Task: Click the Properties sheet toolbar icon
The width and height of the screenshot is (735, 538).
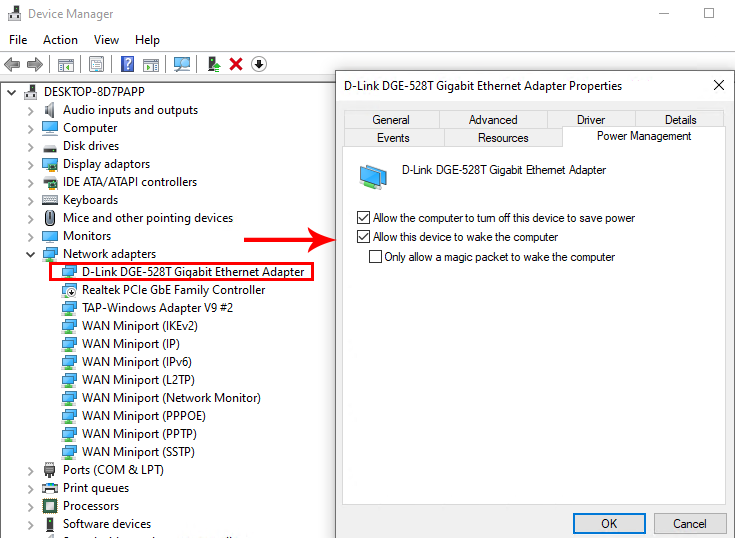Action: pos(97,64)
